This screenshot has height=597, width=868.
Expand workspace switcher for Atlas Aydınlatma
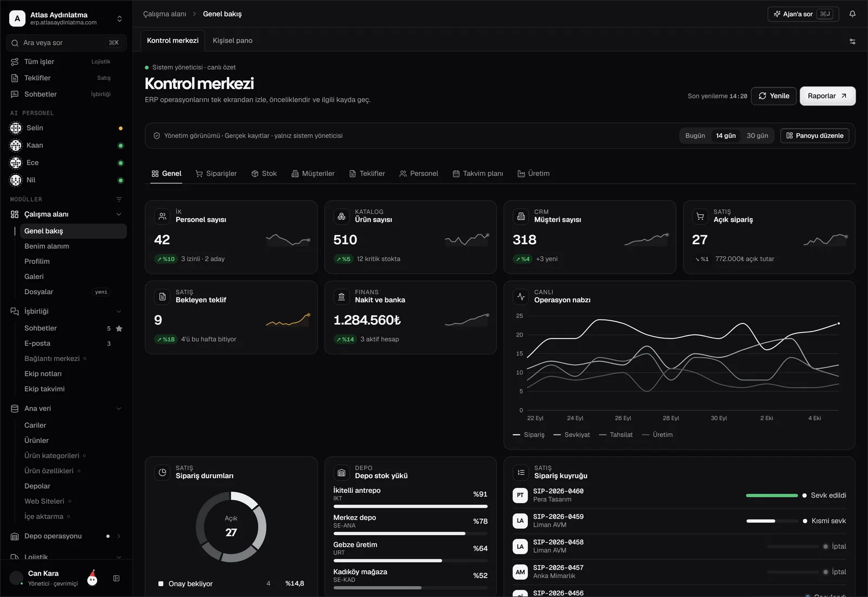click(x=119, y=19)
